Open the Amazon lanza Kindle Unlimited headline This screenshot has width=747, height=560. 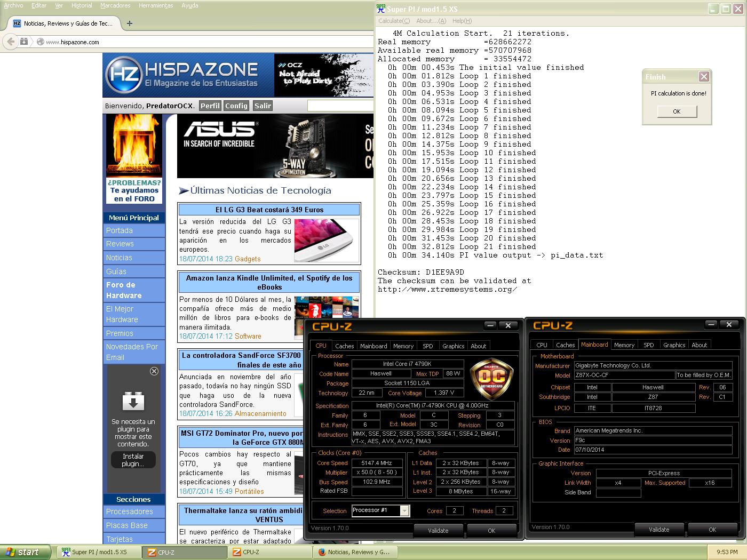(x=269, y=282)
